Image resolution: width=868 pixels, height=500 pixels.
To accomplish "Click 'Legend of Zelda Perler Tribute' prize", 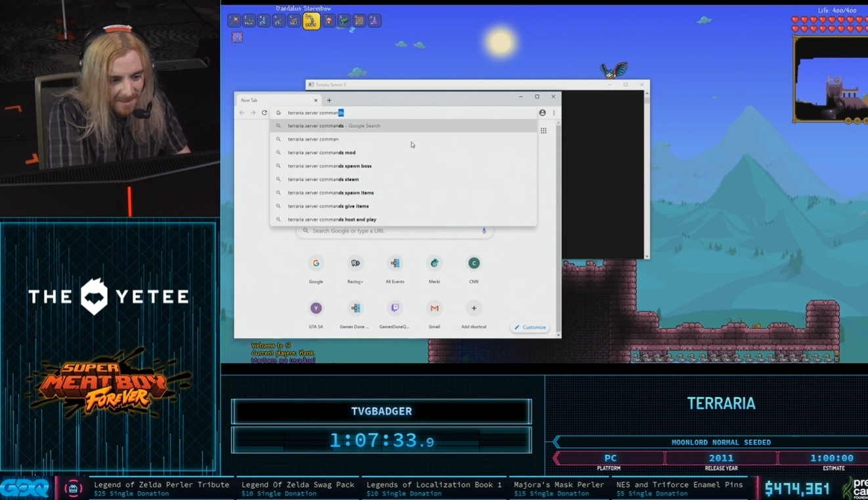I will [162, 485].
